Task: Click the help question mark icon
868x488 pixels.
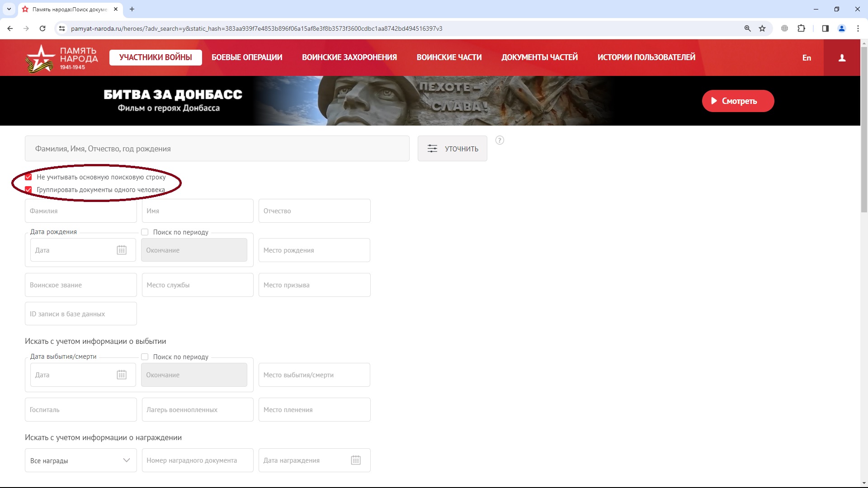Action: [500, 140]
